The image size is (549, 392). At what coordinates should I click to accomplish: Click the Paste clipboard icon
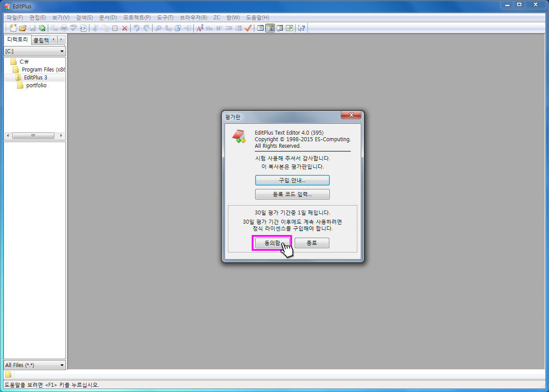click(115, 28)
